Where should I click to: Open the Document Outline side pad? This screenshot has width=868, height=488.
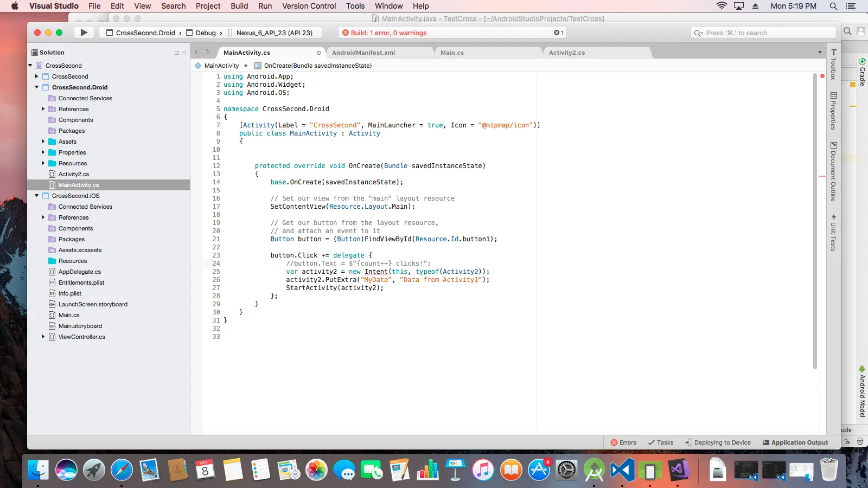coord(833,172)
